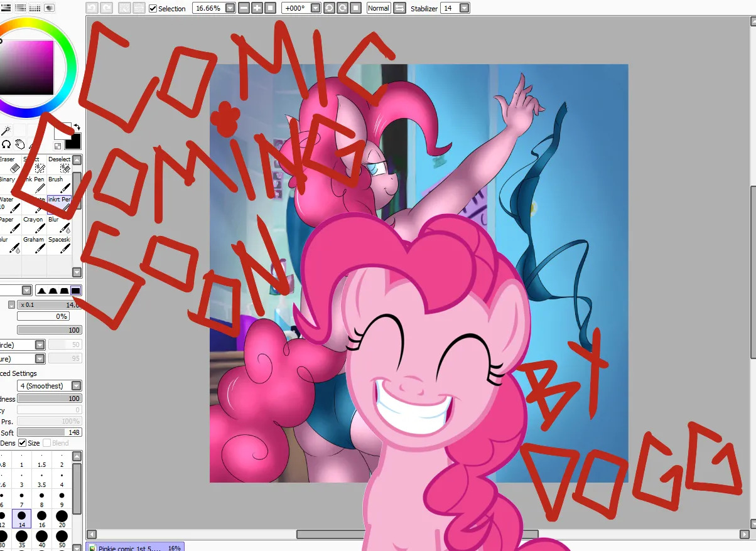Activate the Magic Wand tool
Screen dimensions: 756x551
[x=6, y=131]
